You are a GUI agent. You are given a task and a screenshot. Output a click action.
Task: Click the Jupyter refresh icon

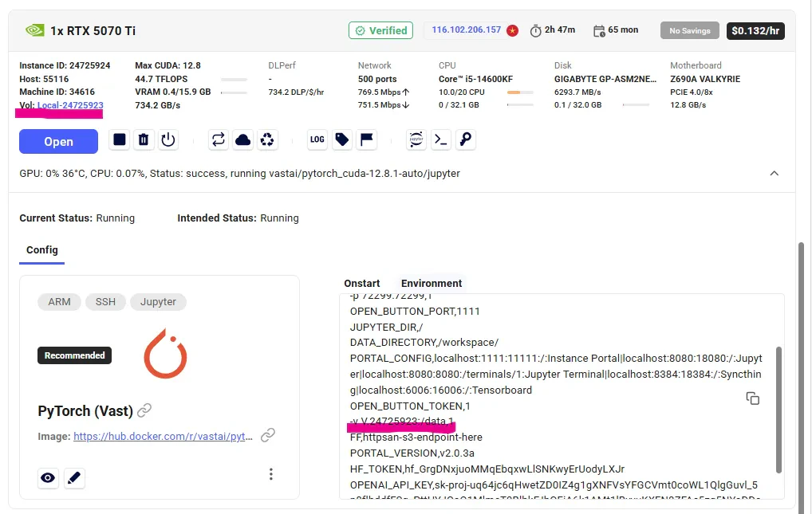pyautogui.click(x=416, y=139)
